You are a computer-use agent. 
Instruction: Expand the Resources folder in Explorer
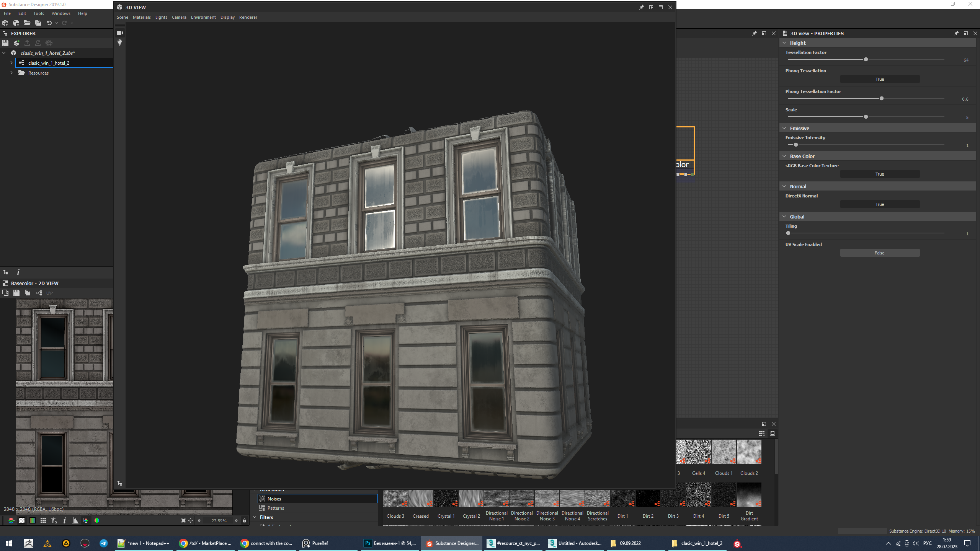pos(11,73)
